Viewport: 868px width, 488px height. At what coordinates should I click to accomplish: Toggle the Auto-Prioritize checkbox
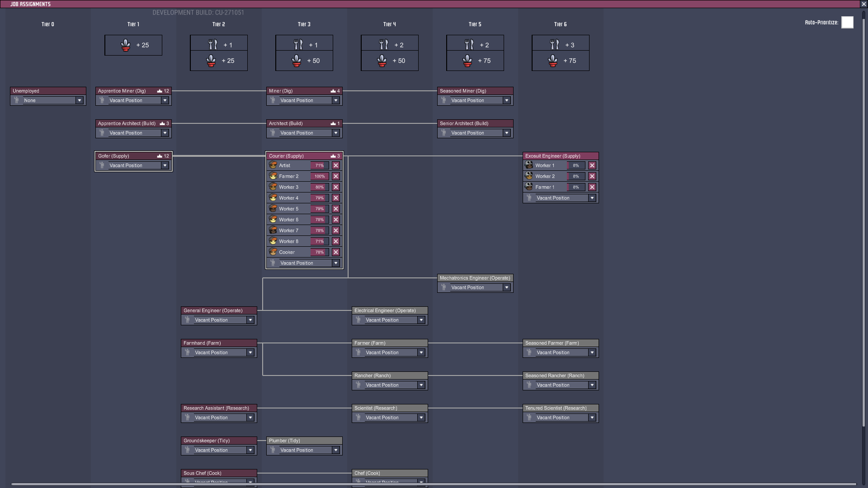point(847,23)
